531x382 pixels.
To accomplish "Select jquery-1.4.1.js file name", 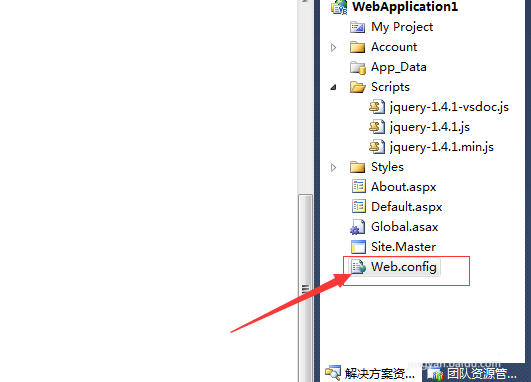I will coord(430,127).
